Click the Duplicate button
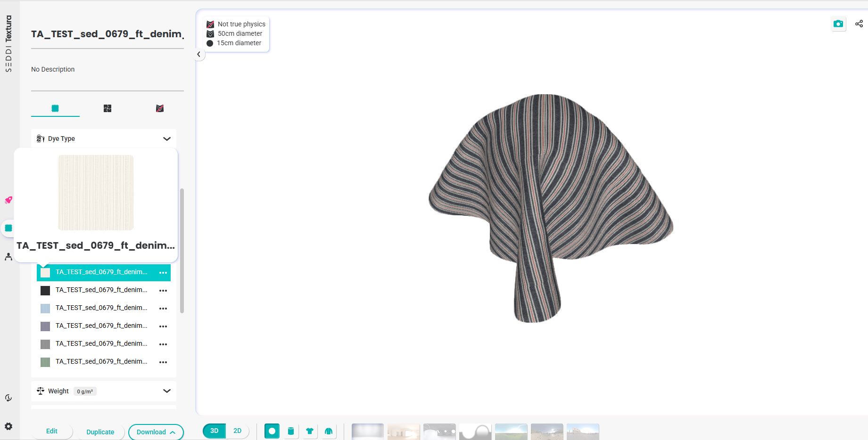Image resolution: width=868 pixels, height=440 pixels. tap(100, 432)
